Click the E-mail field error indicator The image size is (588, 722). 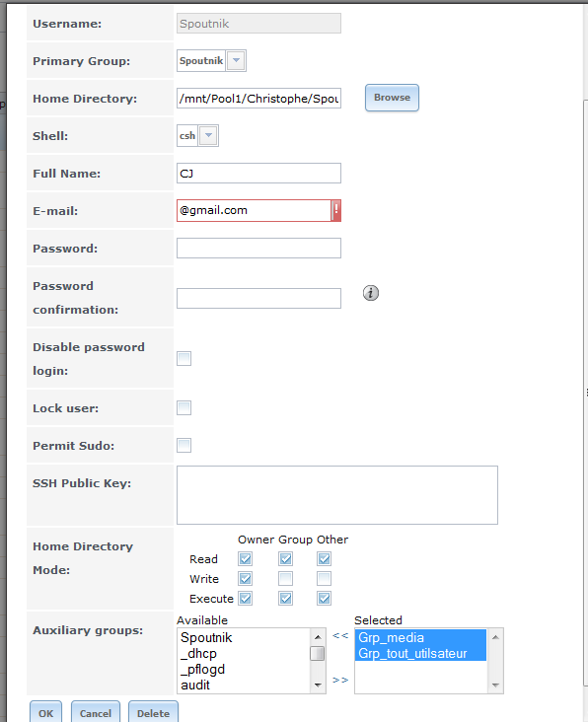point(336,210)
